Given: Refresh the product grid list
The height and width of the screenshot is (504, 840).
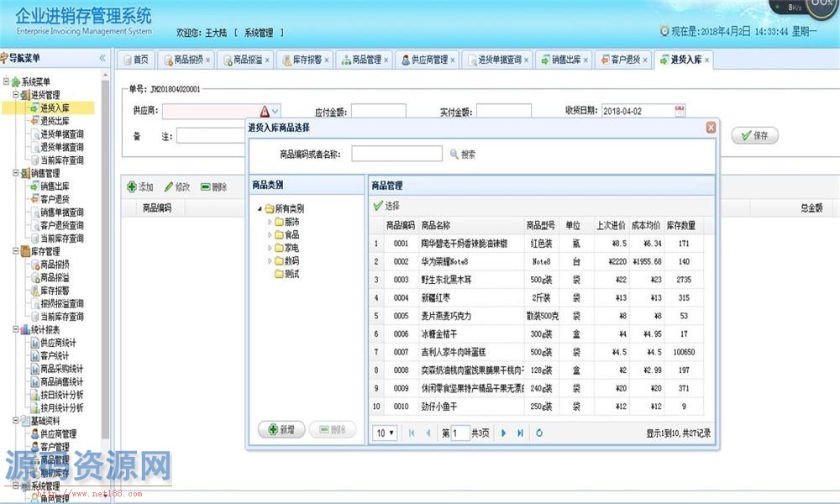Looking at the screenshot, I should click(539, 433).
